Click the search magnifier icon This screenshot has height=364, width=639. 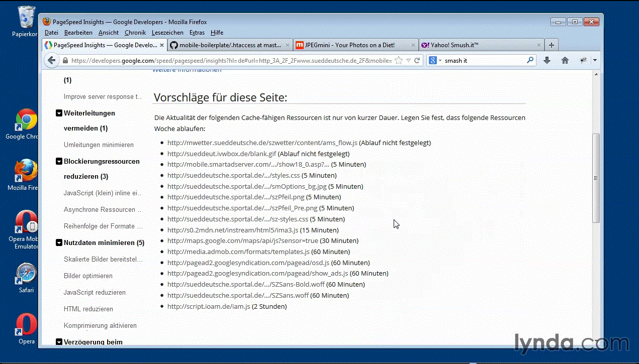pos(530,60)
